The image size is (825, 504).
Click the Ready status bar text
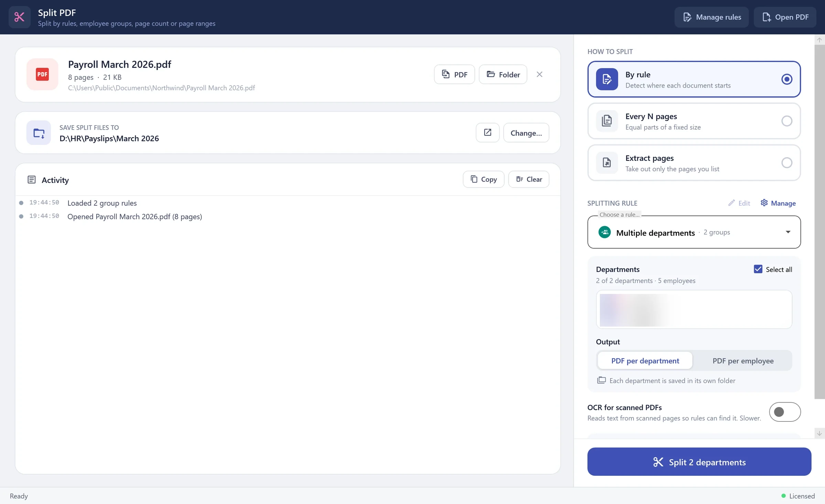(19, 496)
